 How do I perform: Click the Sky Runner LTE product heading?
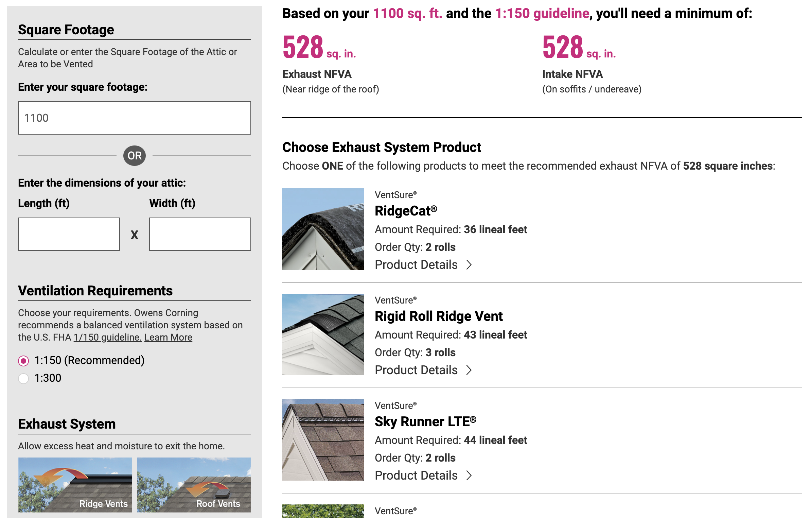pyautogui.click(x=425, y=421)
